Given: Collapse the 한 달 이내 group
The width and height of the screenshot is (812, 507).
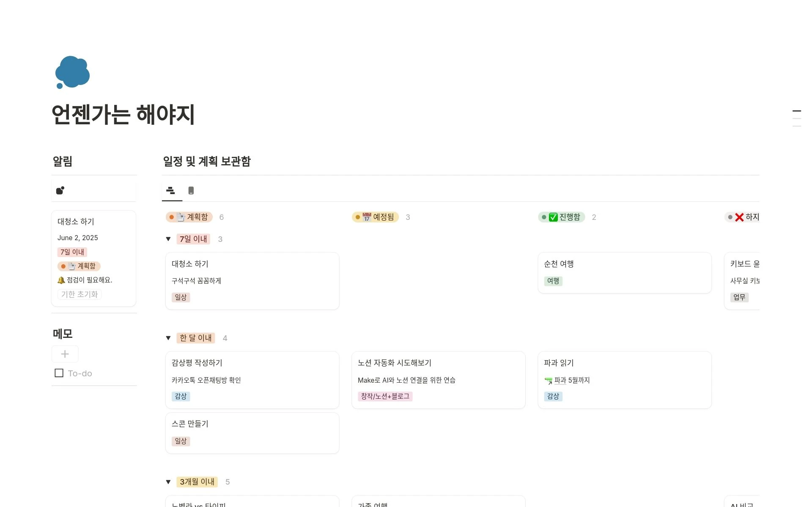Looking at the screenshot, I should pos(168,338).
